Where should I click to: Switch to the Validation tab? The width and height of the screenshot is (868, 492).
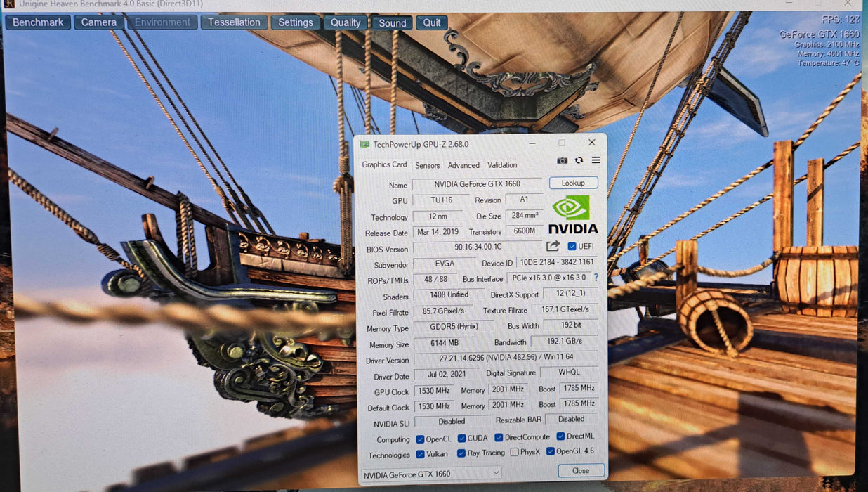pos(502,164)
